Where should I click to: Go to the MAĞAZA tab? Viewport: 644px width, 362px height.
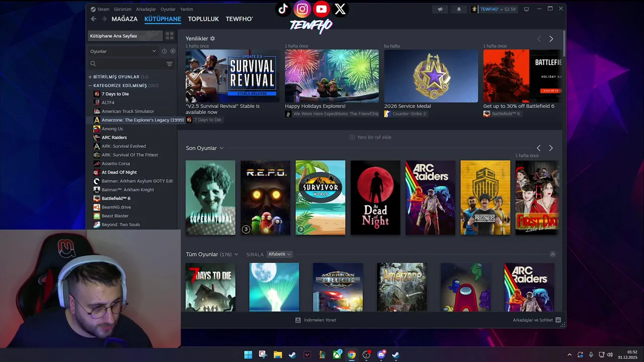point(124,19)
